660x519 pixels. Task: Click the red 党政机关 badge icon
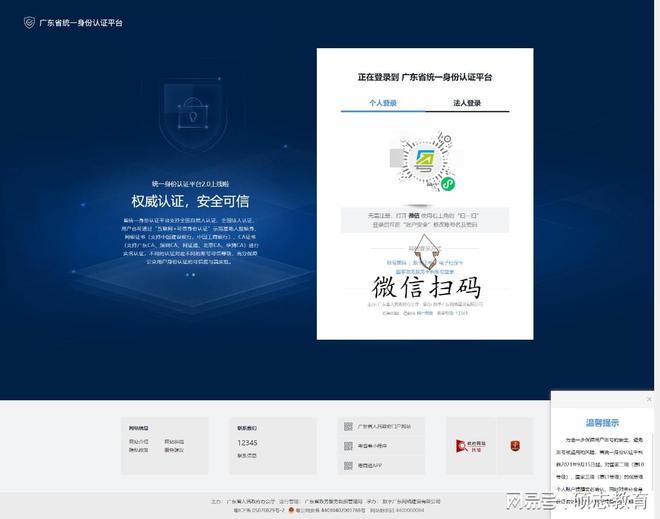click(515, 446)
